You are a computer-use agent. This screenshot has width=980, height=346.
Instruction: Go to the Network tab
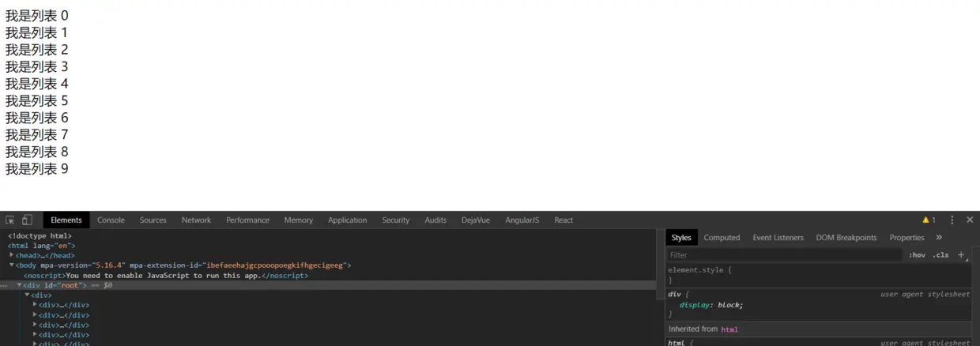click(x=196, y=220)
